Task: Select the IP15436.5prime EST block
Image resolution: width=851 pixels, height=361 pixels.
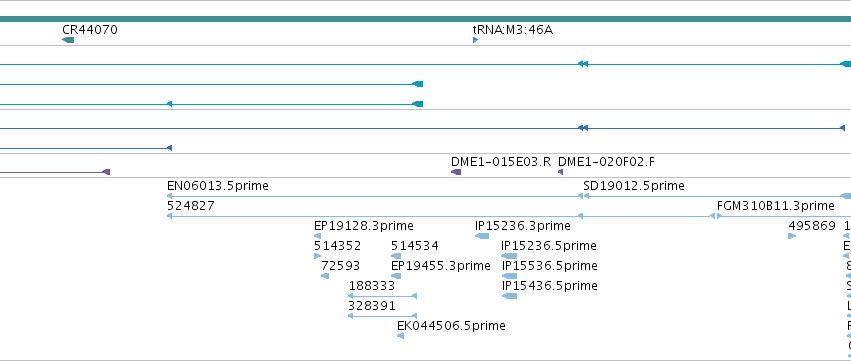Action: (509, 296)
